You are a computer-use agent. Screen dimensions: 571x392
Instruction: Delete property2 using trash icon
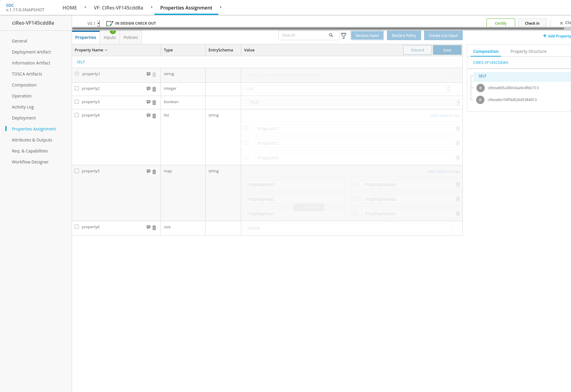(154, 89)
